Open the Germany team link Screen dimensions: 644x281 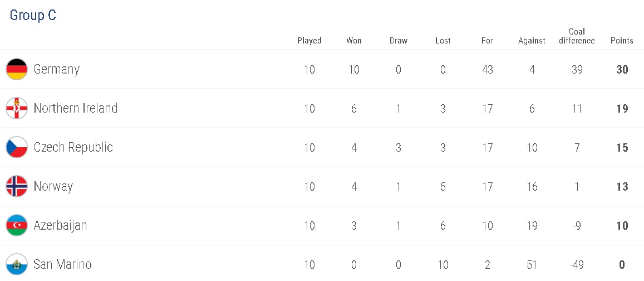[56, 69]
